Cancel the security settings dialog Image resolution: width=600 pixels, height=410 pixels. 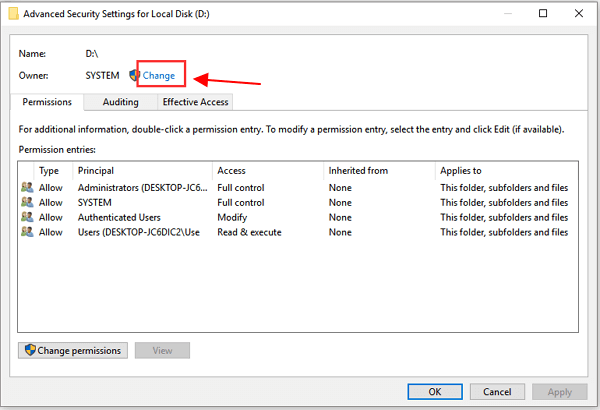tap(497, 391)
